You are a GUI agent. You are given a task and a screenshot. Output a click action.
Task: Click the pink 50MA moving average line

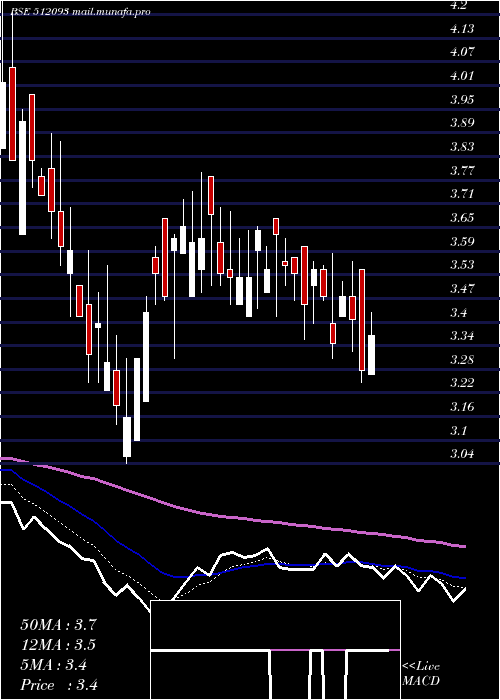coord(232,517)
